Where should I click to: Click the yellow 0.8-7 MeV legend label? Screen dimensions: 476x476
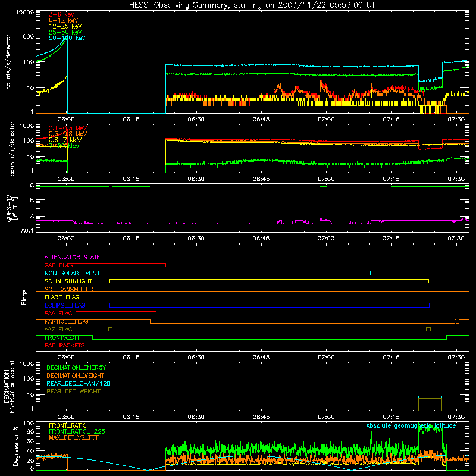65,140
